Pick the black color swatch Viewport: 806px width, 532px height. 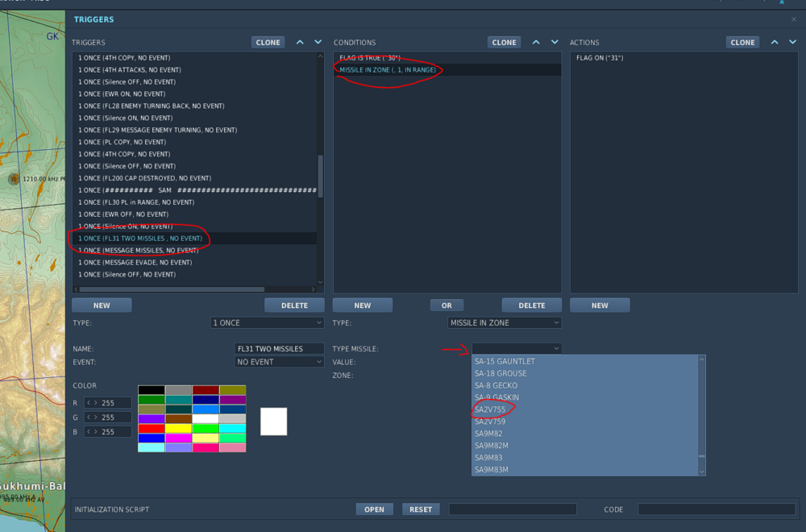[152, 390]
